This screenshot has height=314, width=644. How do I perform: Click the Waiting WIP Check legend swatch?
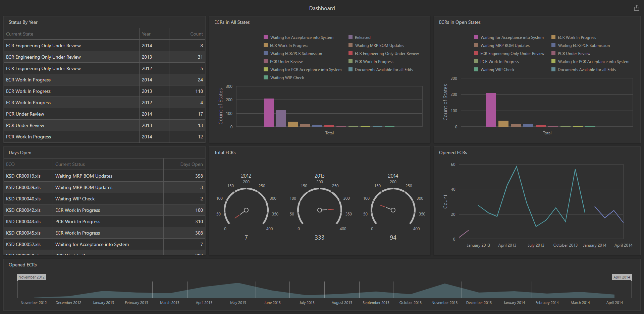266,77
